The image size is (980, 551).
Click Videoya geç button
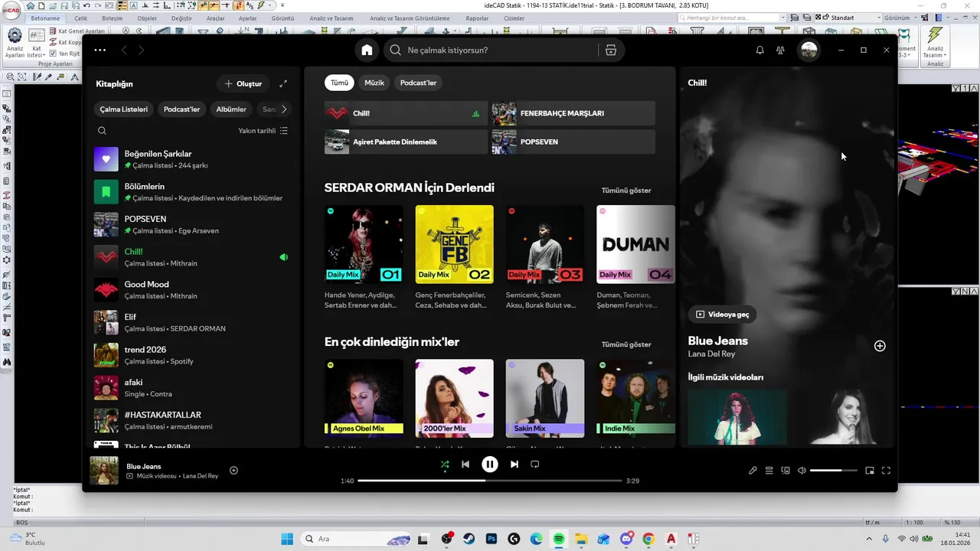pos(722,314)
